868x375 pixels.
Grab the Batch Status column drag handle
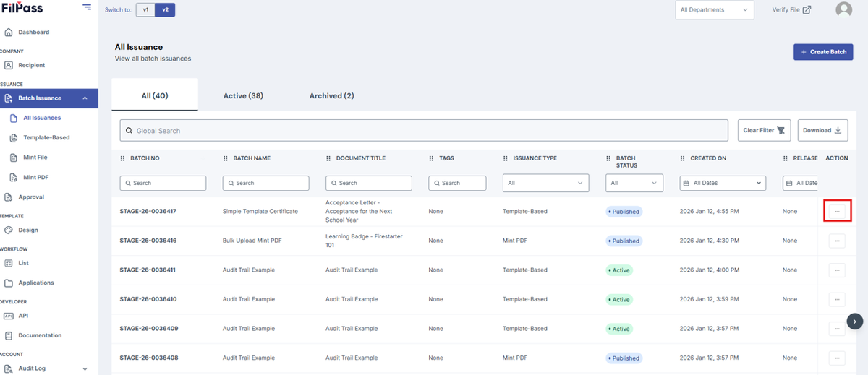608,158
